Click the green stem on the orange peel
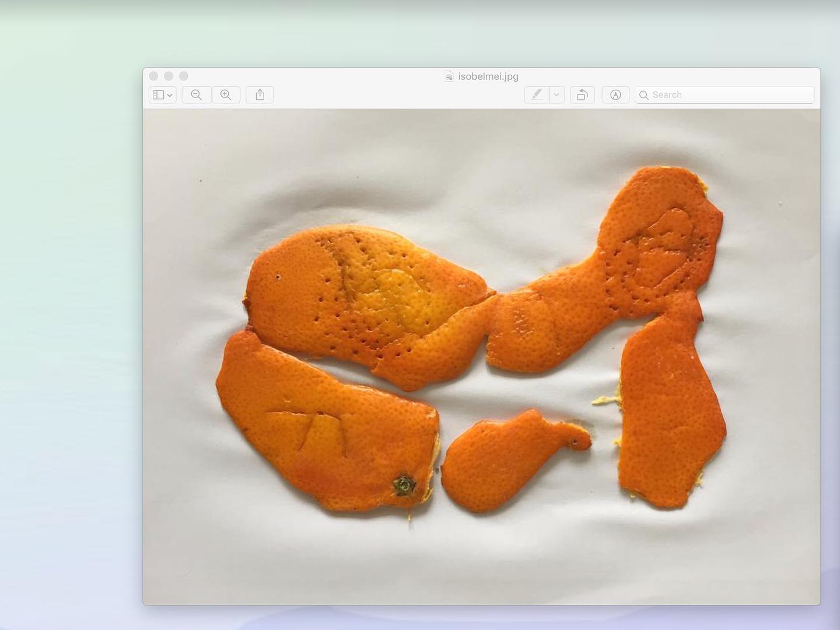Screen dimensions: 840x630 (404, 485)
